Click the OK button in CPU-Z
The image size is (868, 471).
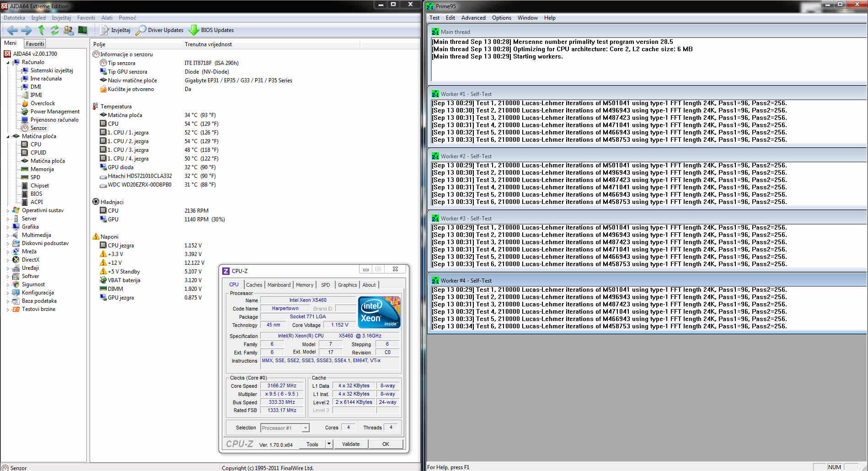386,444
